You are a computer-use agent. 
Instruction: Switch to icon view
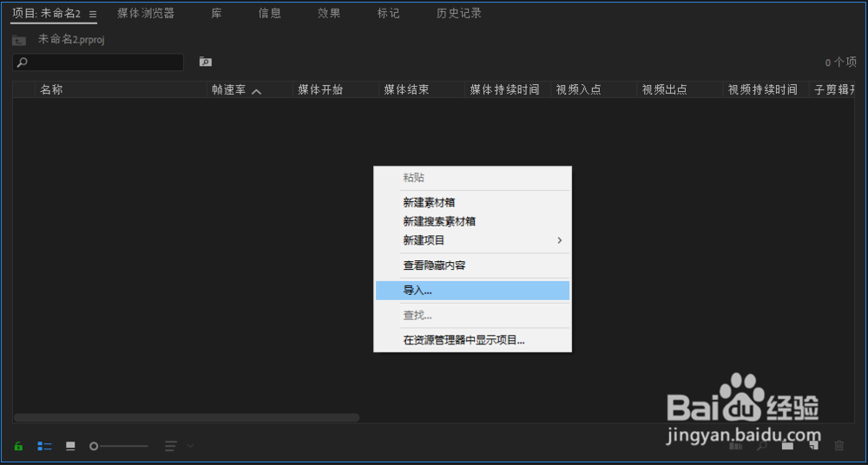click(70, 446)
